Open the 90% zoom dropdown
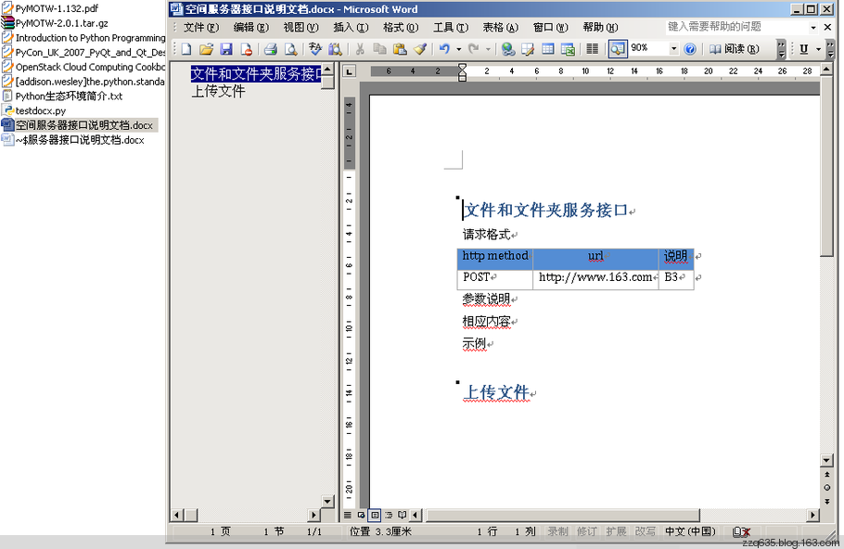Viewport: 844px width, 549px height. pyautogui.click(x=673, y=49)
